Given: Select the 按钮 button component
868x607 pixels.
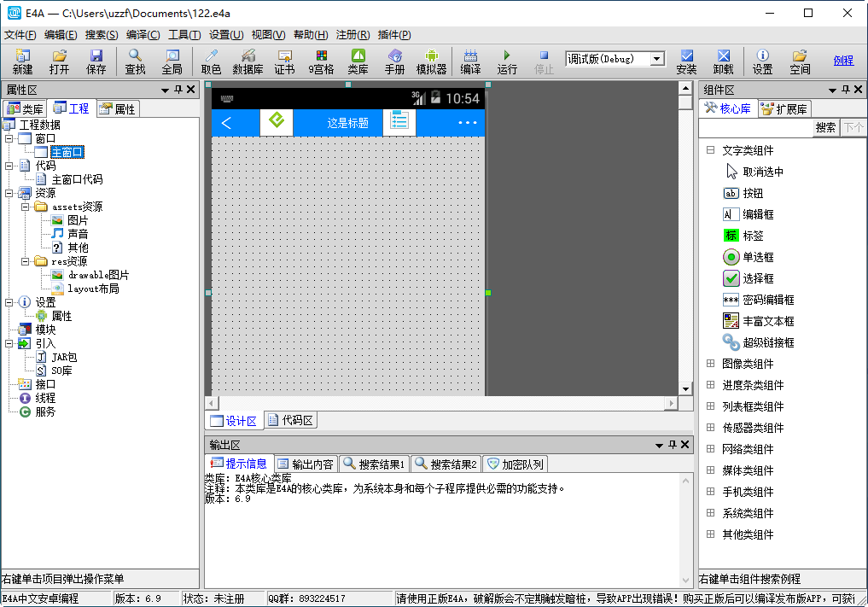Looking at the screenshot, I should [743, 193].
